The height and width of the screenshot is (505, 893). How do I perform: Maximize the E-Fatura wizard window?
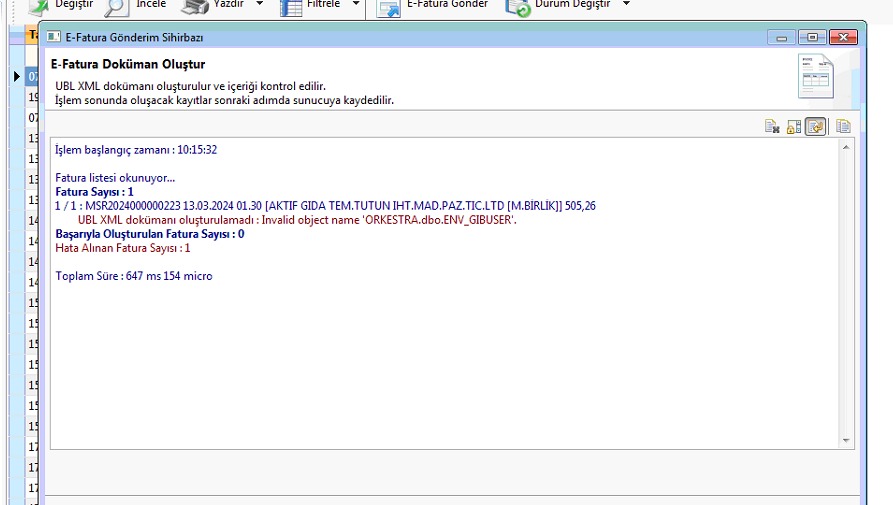tap(811, 37)
